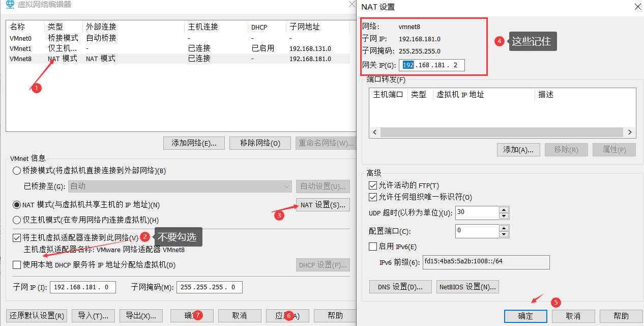644x326 pixels.
Task: Click the UDP 超时 value field
Action: coord(477,212)
